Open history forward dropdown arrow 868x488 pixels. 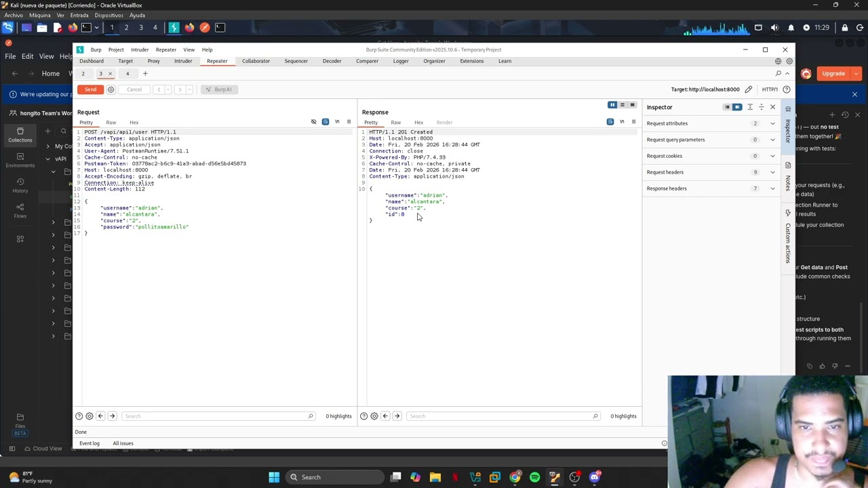click(x=189, y=89)
